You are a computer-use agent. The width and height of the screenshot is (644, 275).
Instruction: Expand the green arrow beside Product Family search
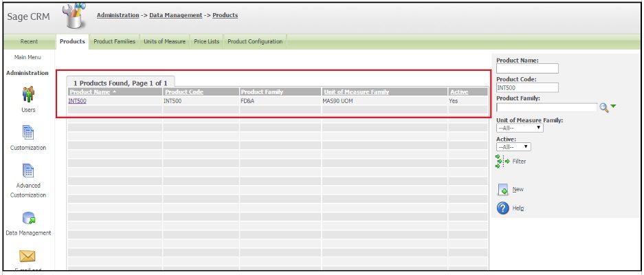coord(613,107)
